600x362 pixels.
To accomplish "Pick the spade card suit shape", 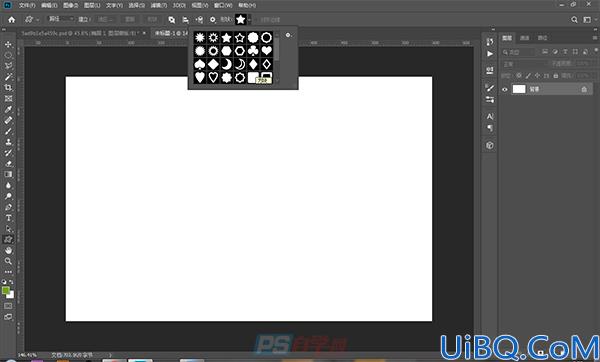I will tap(200, 64).
